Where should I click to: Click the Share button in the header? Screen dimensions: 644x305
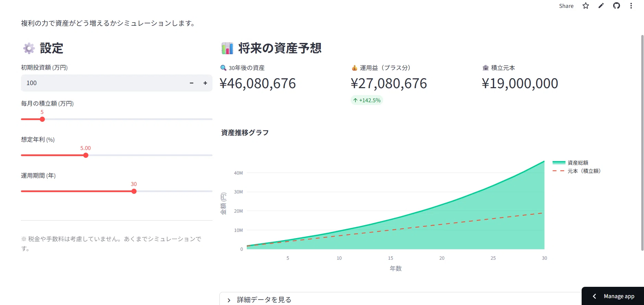pos(566,6)
